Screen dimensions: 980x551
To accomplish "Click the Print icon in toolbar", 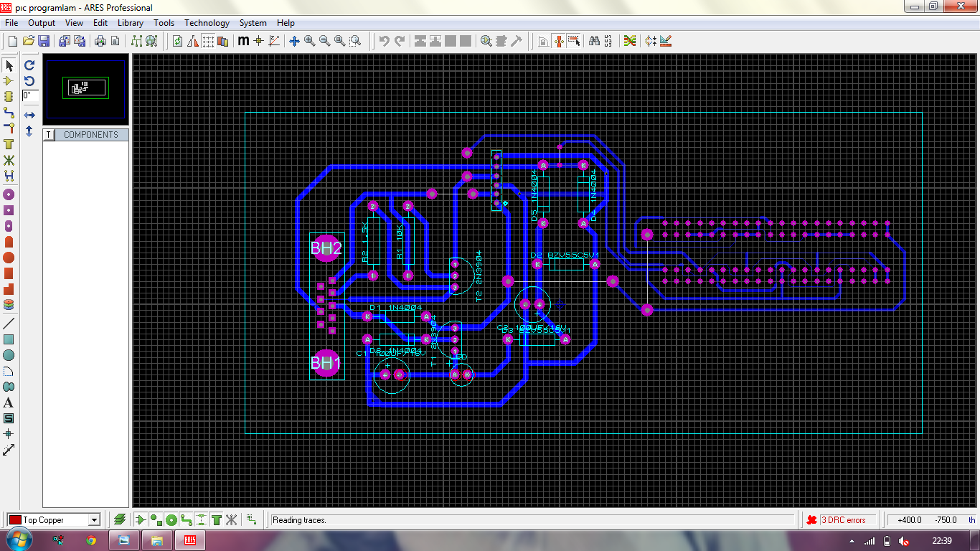I will coord(100,41).
